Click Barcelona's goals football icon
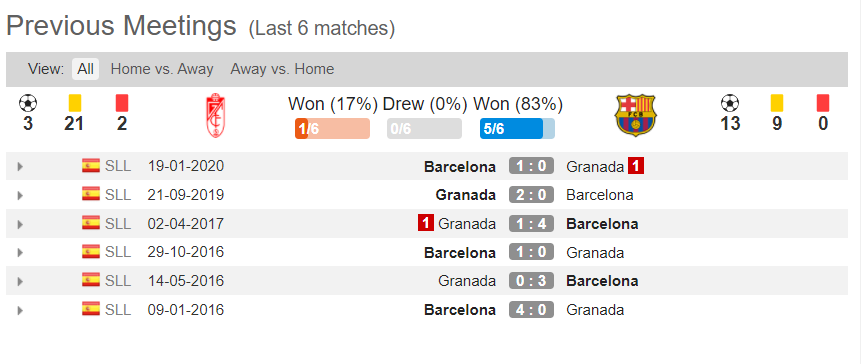Image resolution: width=861 pixels, height=364 pixels. point(730,103)
